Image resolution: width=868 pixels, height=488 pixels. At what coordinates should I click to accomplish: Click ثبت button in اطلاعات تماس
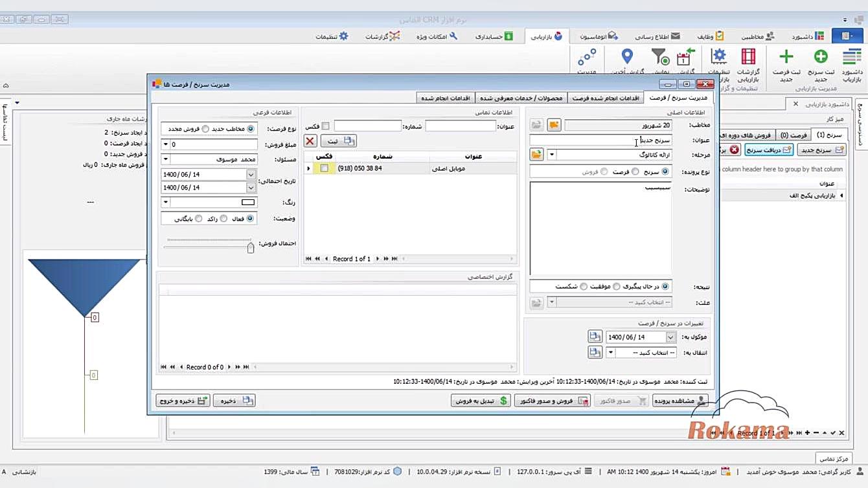click(338, 140)
